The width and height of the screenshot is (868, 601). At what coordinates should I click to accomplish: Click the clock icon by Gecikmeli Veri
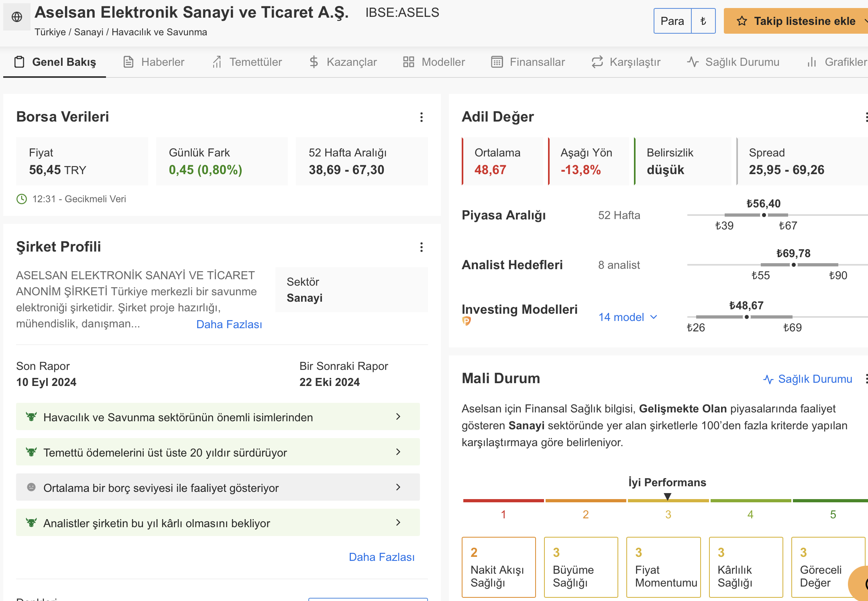coord(22,199)
